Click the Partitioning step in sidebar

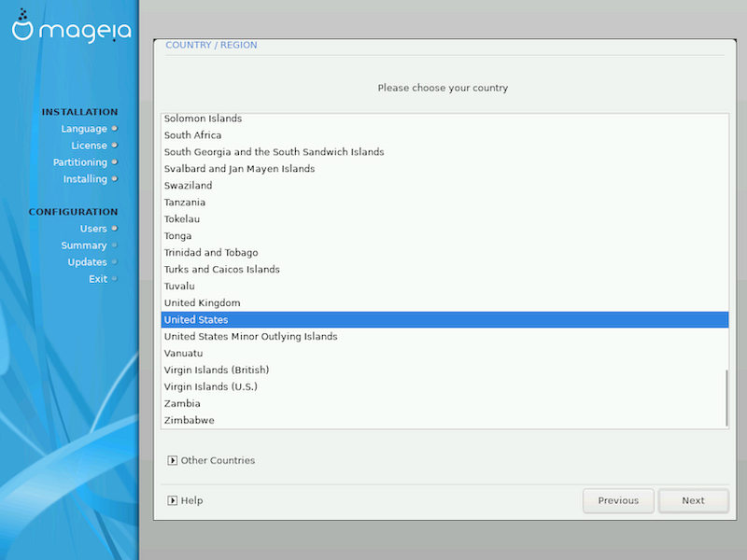[x=80, y=162]
